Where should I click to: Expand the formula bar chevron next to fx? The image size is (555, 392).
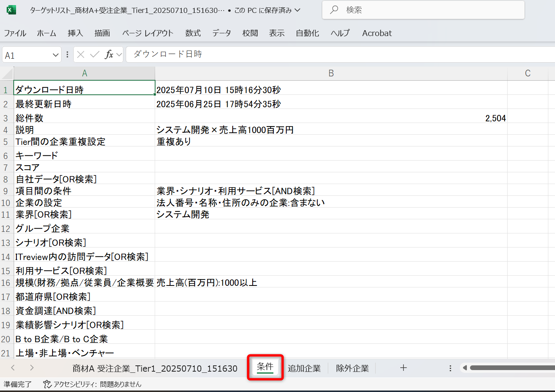tap(119, 55)
